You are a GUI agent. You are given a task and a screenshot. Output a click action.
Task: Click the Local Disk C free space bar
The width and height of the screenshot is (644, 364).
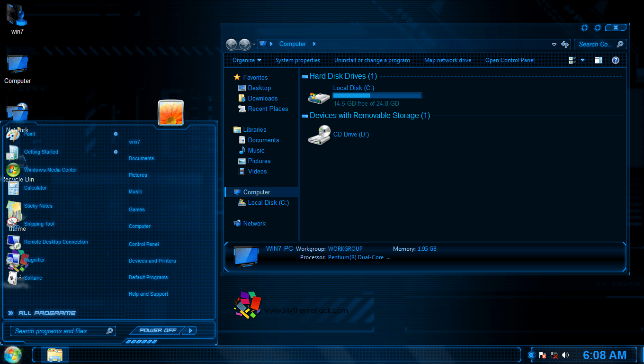click(377, 96)
